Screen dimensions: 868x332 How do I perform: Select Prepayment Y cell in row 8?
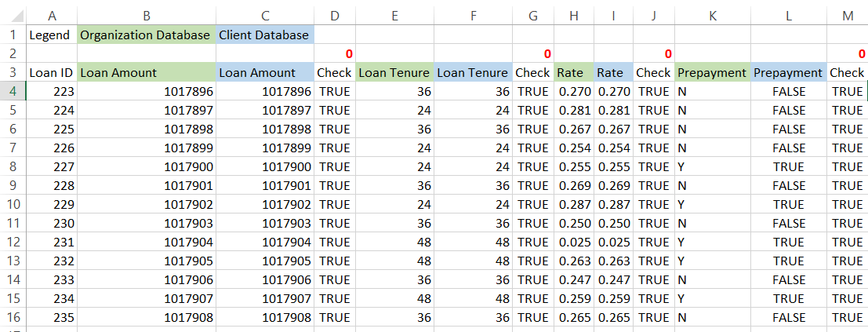[712, 166]
